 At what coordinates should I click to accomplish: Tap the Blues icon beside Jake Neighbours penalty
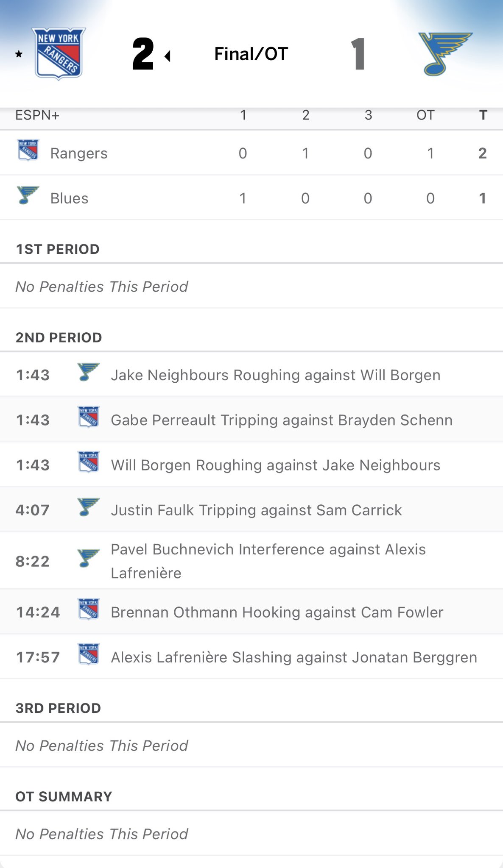coord(89,372)
